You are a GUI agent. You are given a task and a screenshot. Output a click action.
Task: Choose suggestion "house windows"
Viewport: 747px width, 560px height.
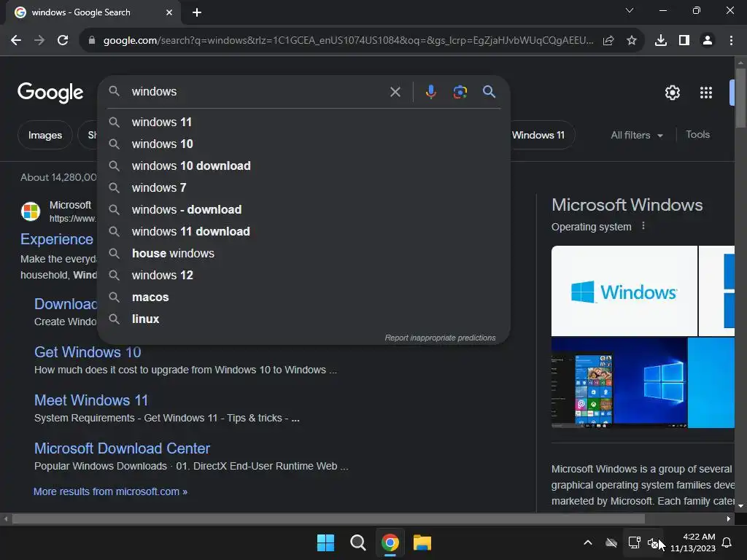(x=304, y=254)
